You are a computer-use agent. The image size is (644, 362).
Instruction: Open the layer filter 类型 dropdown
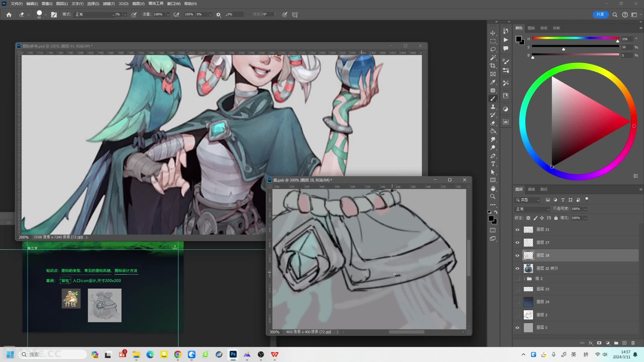527,200
